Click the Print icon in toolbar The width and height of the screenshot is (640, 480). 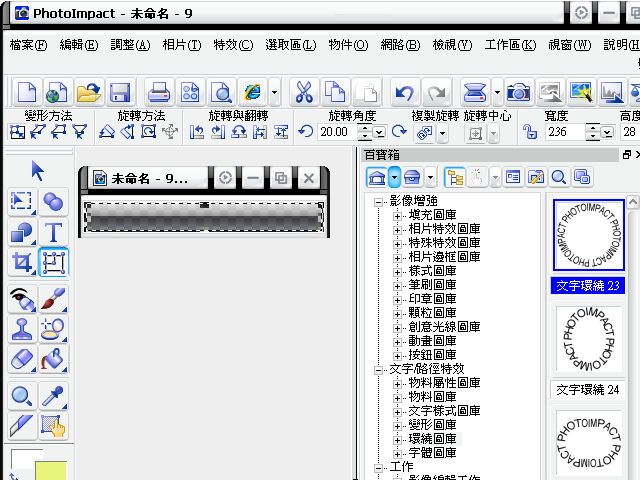click(x=158, y=91)
